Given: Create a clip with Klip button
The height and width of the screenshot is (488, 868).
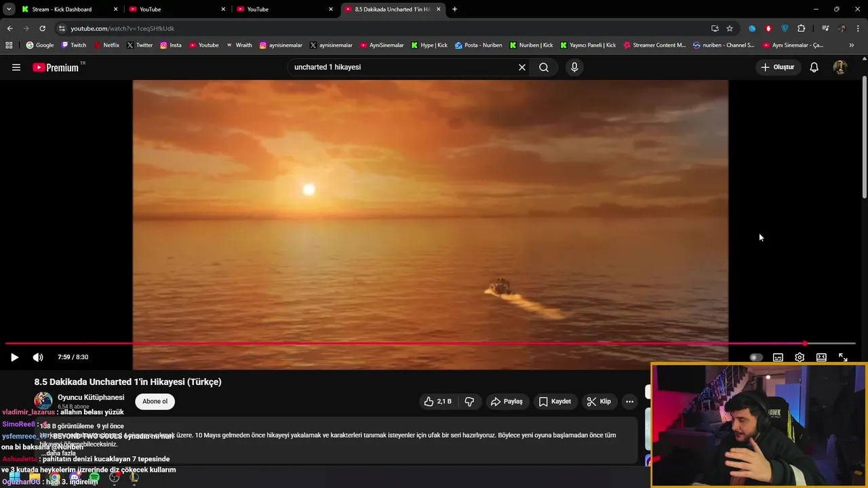Looking at the screenshot, I should tap(599, 401).
